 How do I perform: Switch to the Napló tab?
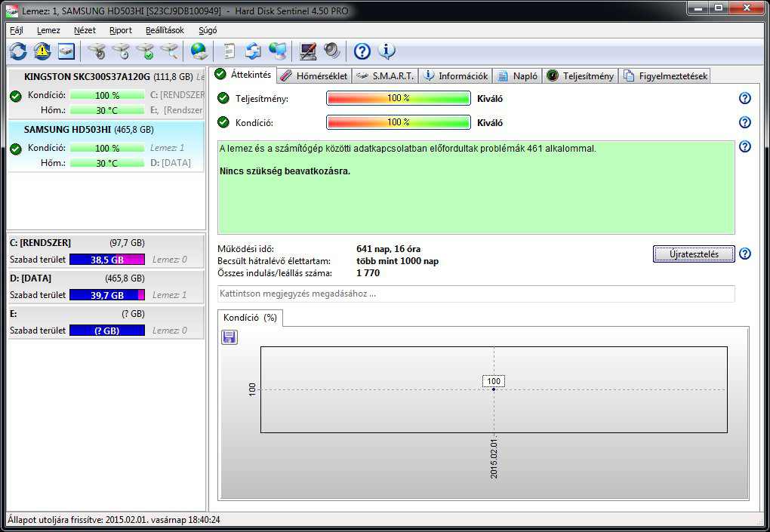point(518,76)
